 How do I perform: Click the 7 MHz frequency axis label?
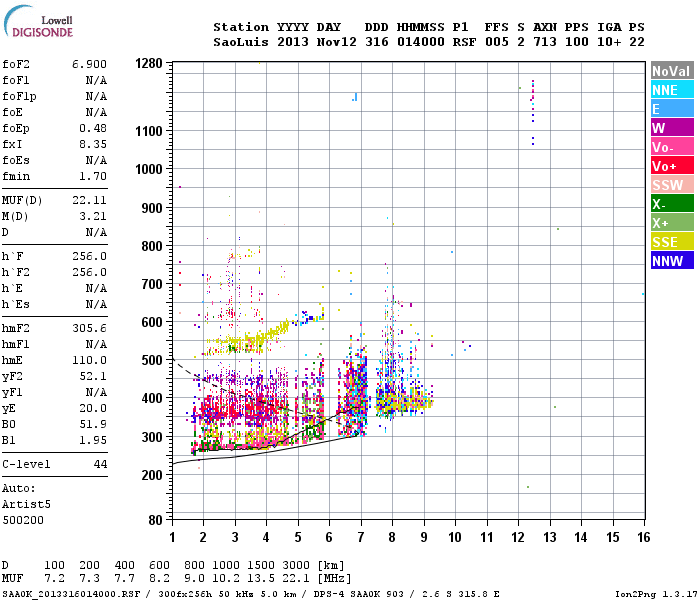point(361,537)
